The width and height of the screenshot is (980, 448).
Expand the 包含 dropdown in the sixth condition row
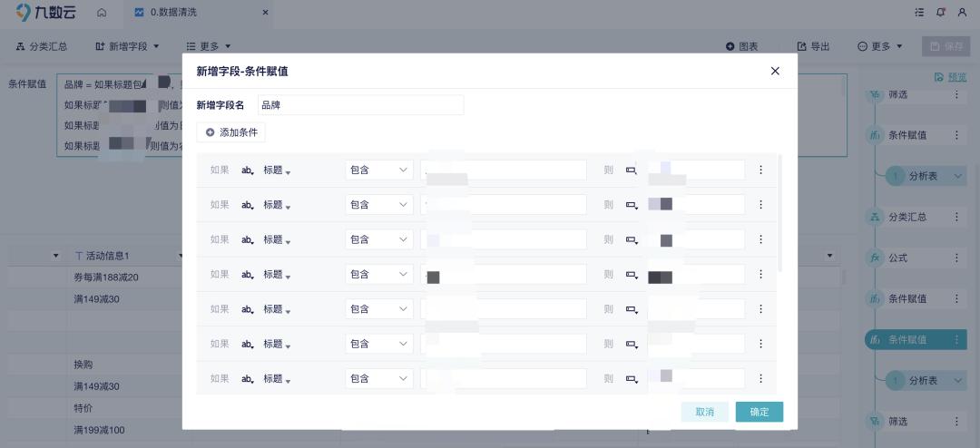379,344
